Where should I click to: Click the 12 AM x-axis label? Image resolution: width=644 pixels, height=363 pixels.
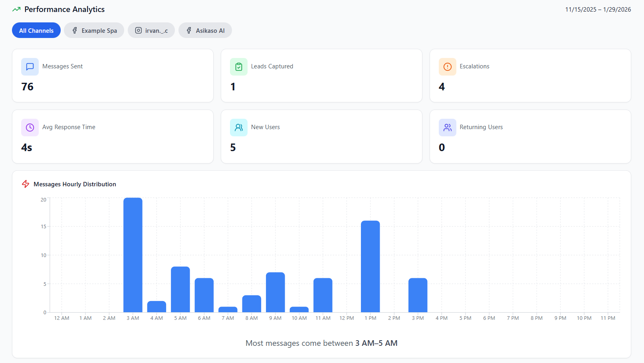[62, 318]
